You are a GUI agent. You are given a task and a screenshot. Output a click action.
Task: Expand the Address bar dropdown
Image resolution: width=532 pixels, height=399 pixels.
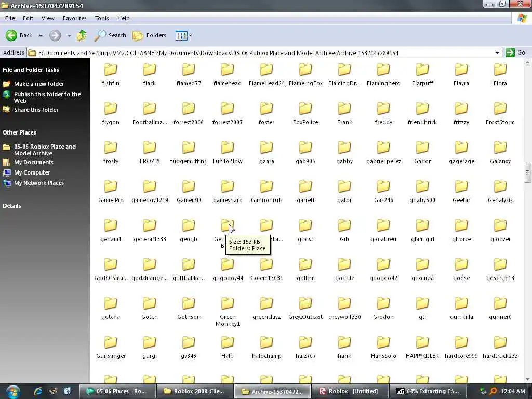click(x=497, y=53)
